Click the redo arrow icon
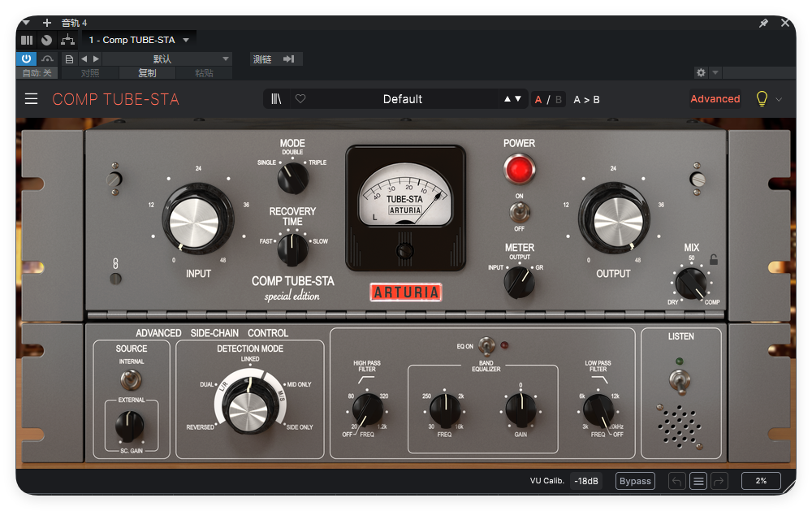Viewport: 812px width, 511px height. [x=719, y=482]
